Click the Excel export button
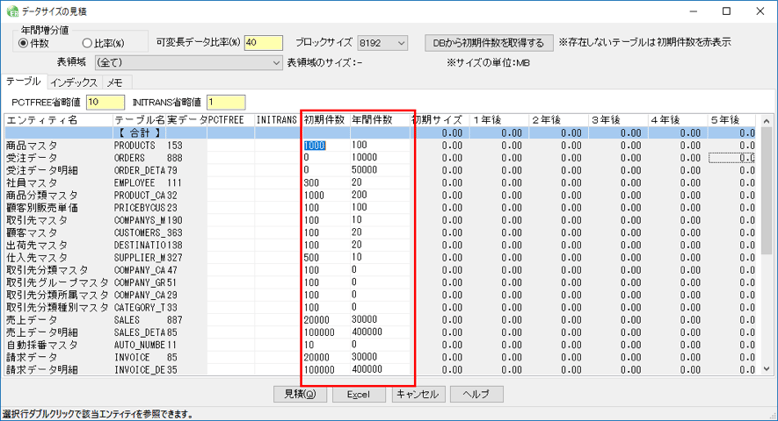This screenshot has width=778, height=421. 359,395
